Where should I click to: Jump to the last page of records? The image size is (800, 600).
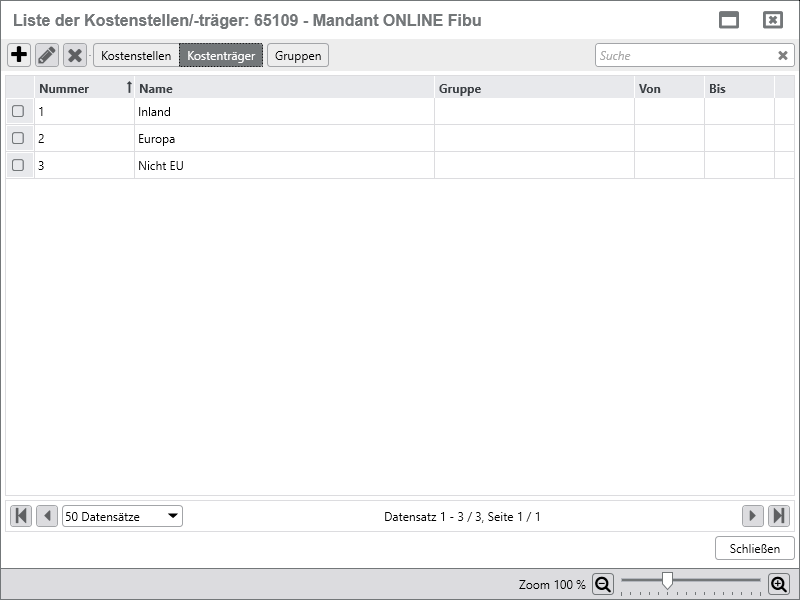[x=779, y=516]
